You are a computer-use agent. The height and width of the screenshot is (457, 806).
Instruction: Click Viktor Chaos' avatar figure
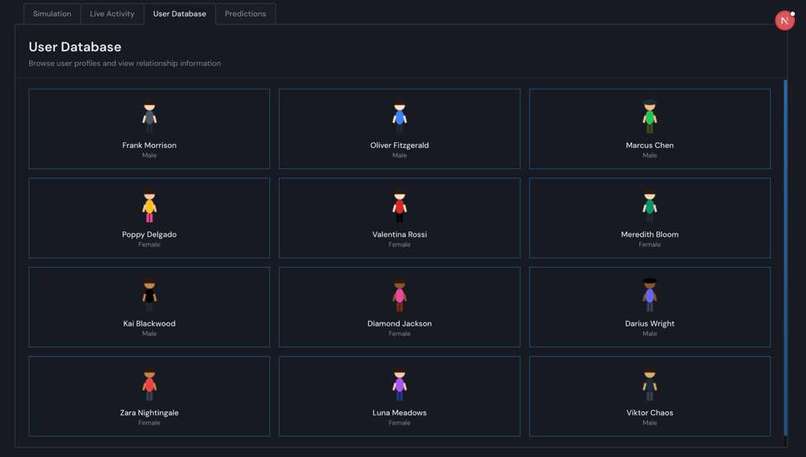point(650,385)
